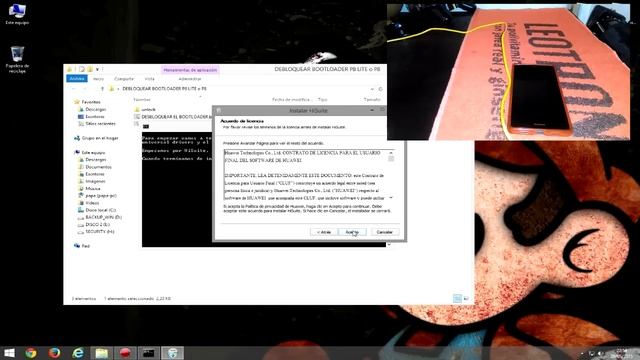Open Este equipo desktop icon
Image resolution: width=640 pixels, height=360 pixels.
(x=17, y=15)
